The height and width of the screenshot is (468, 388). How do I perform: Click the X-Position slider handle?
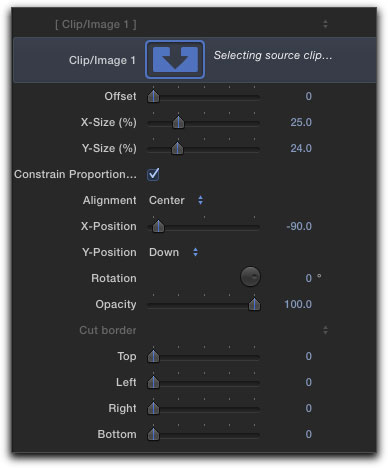click(158, 226)
